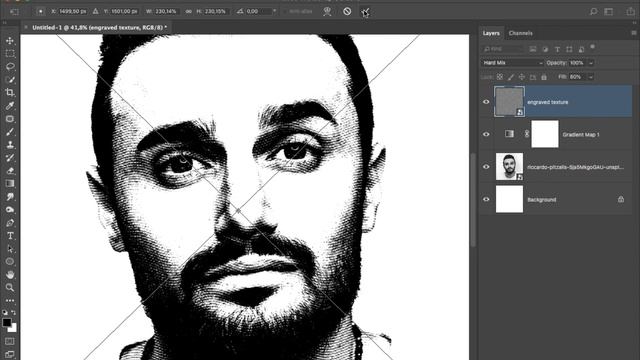Select the Ellipse shape tool
This screenshot has height=360, width=640.
10,262
